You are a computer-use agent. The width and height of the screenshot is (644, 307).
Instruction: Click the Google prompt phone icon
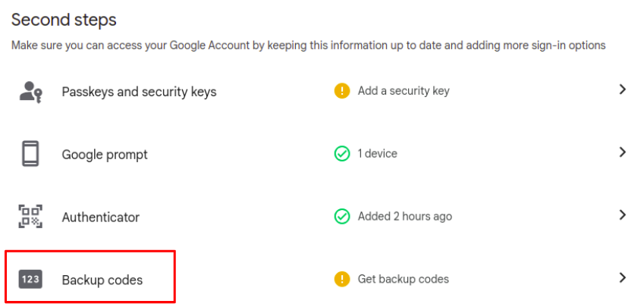coord(30,154)
